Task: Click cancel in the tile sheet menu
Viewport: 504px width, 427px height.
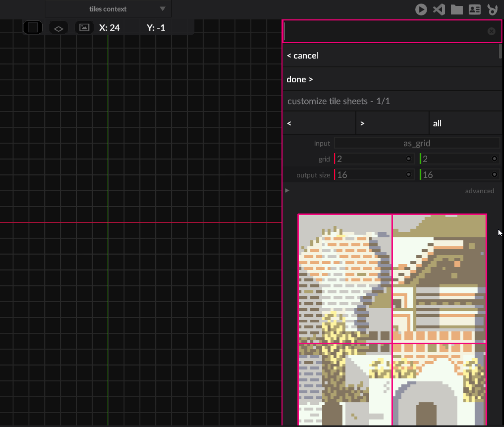Action: (303, 55)
